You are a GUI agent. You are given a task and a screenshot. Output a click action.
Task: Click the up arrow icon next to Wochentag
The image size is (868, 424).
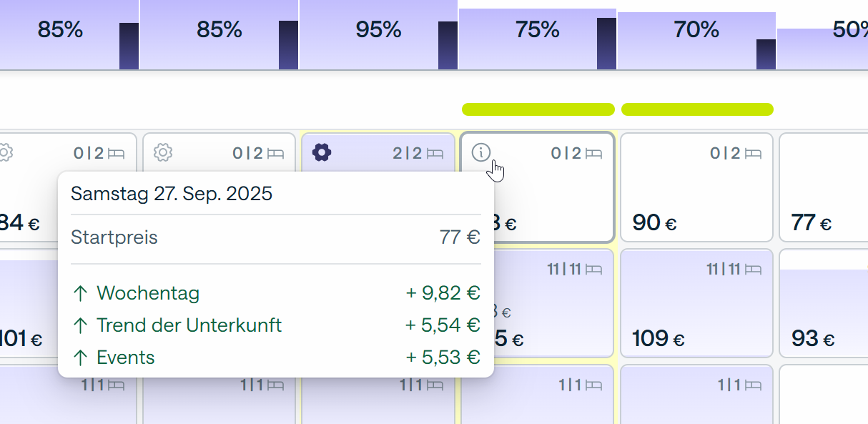point(80,293)
